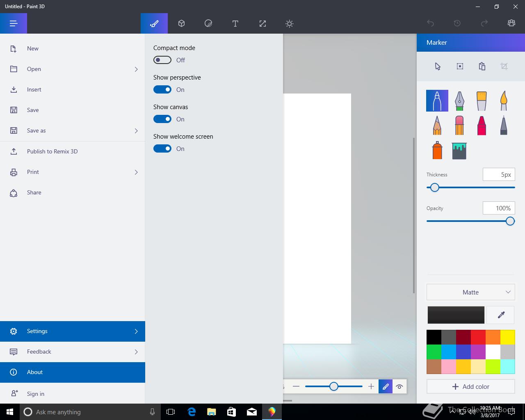Pick the pink color swatch
Screen dimensions: 525x420
click(x=448, y=367)
